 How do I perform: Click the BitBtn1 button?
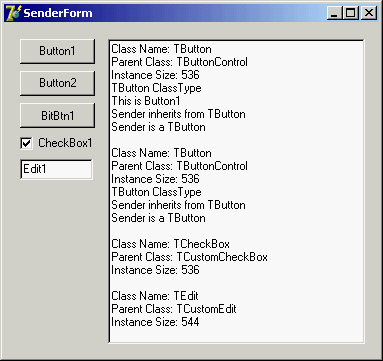pyautogui.click(x=57, y=115)
